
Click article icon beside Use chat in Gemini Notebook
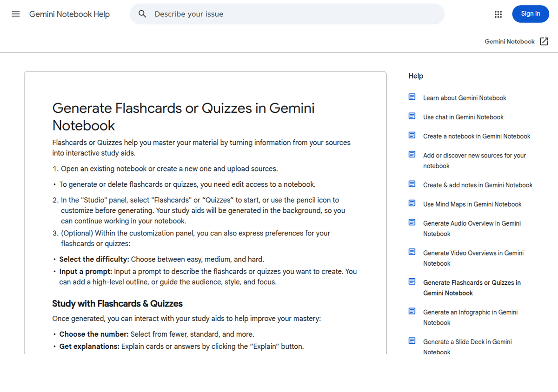tap(412, 116)
